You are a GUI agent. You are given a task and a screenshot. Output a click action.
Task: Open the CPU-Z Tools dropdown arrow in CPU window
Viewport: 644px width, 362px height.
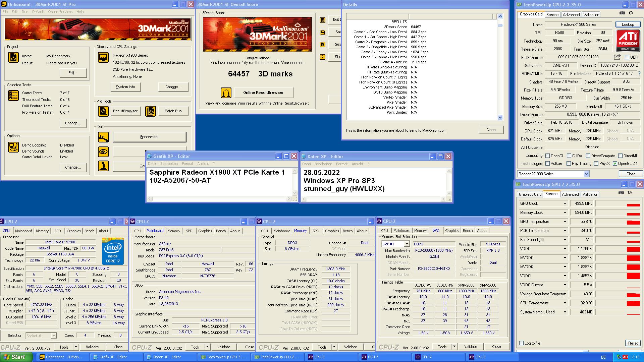point(76,347)
